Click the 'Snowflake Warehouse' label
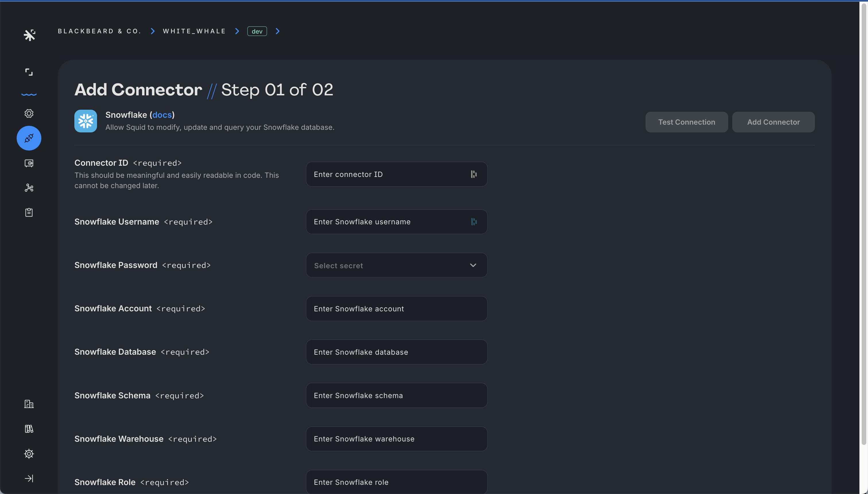This screenshot has height=494, width=868. [x=119, y=439]
